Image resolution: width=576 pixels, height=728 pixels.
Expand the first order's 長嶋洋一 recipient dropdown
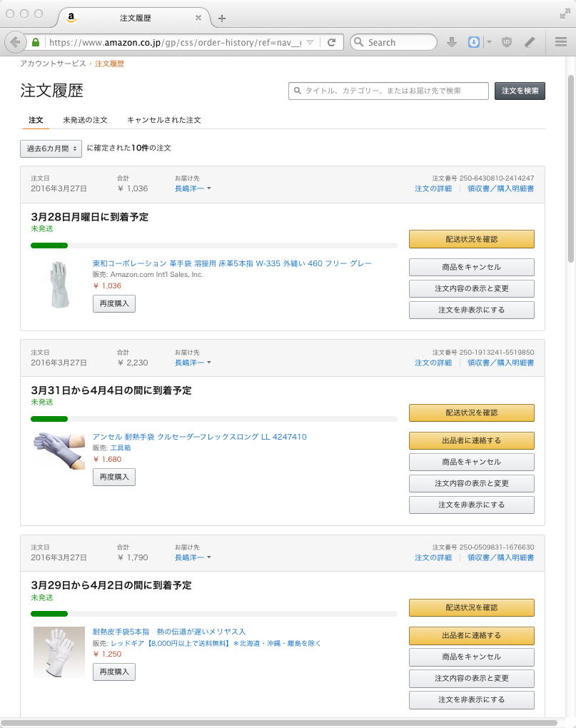tap(193, 188)
